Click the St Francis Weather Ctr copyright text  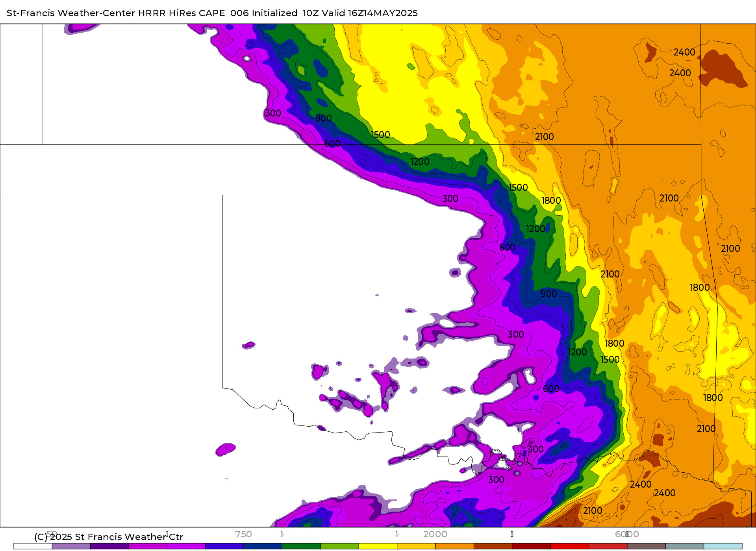[109, 537]
